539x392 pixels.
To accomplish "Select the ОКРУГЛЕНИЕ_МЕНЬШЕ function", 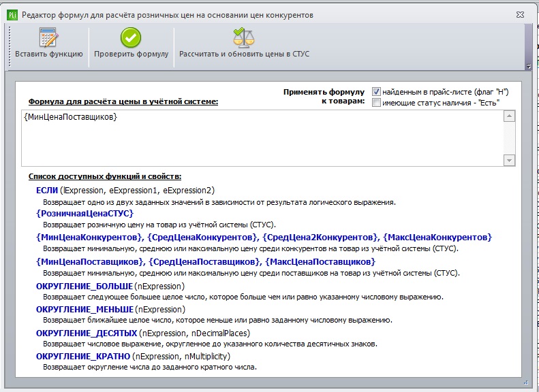I will pyautogui.click(x=84, y=310).
